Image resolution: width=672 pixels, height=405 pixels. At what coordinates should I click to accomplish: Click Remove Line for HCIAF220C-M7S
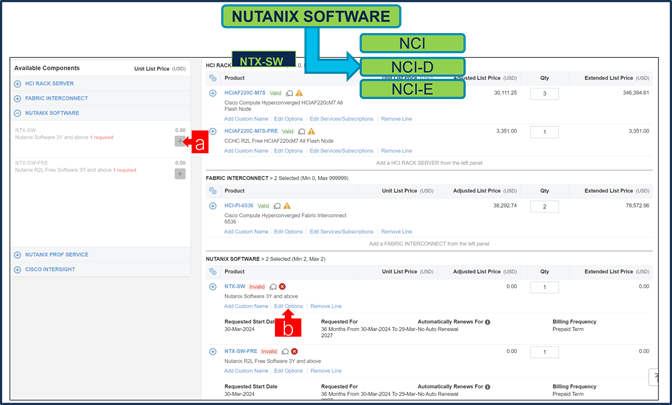(396, 119)
